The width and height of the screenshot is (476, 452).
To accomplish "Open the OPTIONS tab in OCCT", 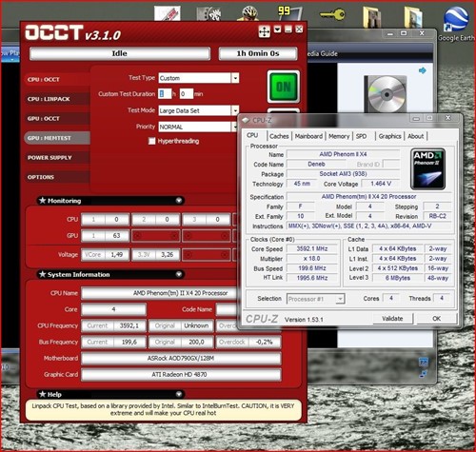I will pyautogui.click(x=57, y=177).
